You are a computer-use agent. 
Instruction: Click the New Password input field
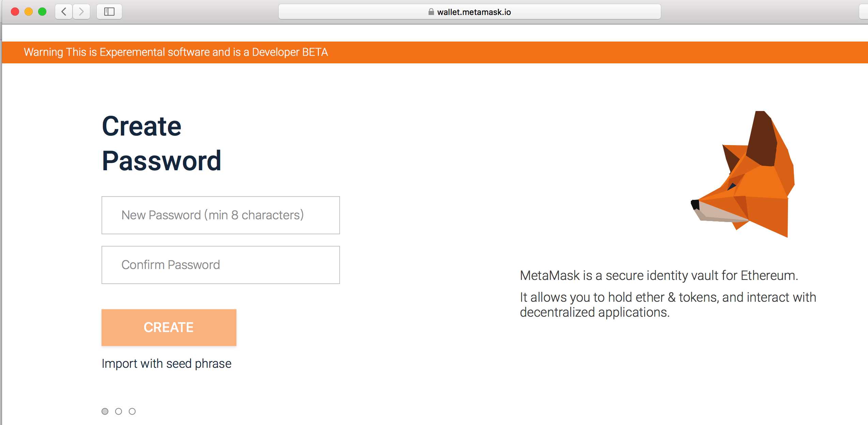point(221,215)
